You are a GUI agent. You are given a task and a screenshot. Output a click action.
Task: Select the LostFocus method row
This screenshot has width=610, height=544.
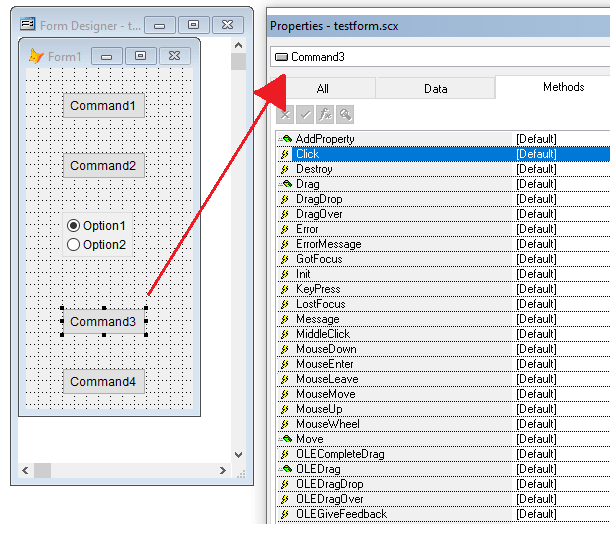[443, 304]
